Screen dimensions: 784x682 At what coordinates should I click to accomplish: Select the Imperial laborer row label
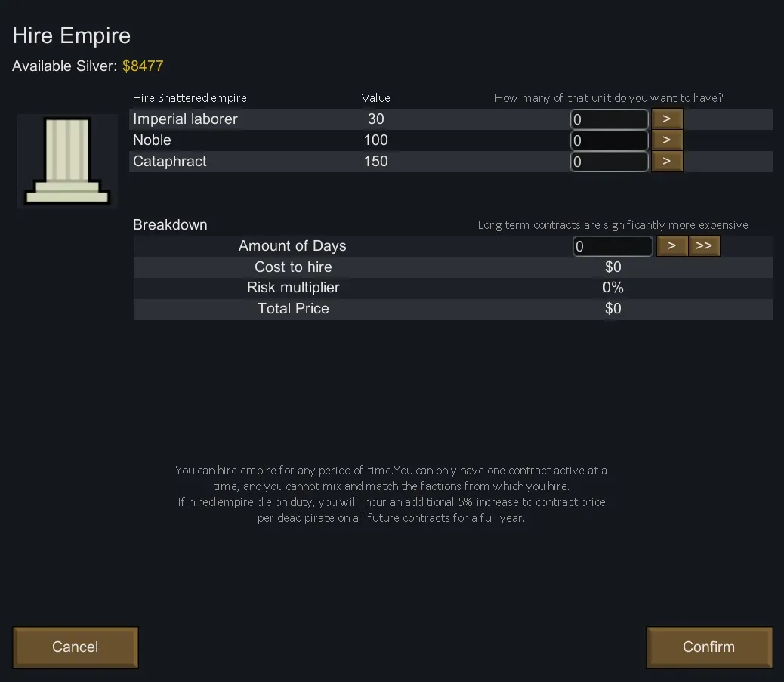(x=185, y=119)
